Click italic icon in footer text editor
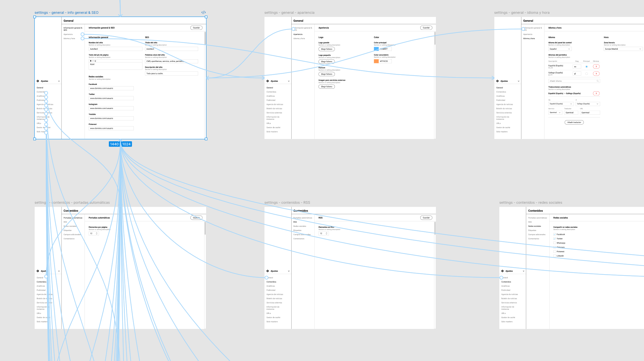644x361 pixels. [93, 61]
